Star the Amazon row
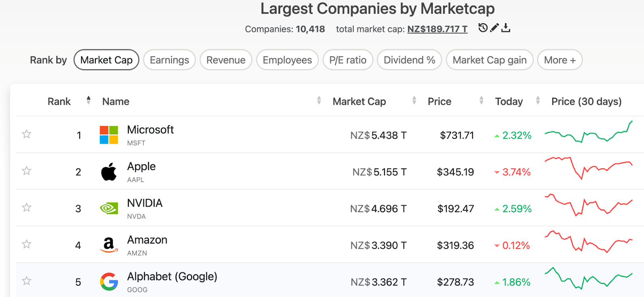Screen dimensions: 644x297 (x=27, y=244)
